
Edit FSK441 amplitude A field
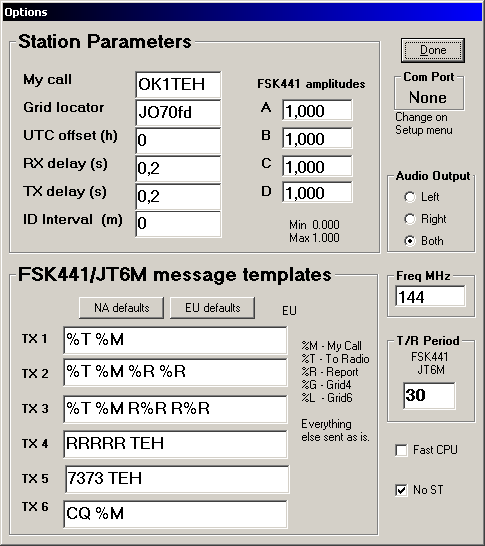(317, 110)
